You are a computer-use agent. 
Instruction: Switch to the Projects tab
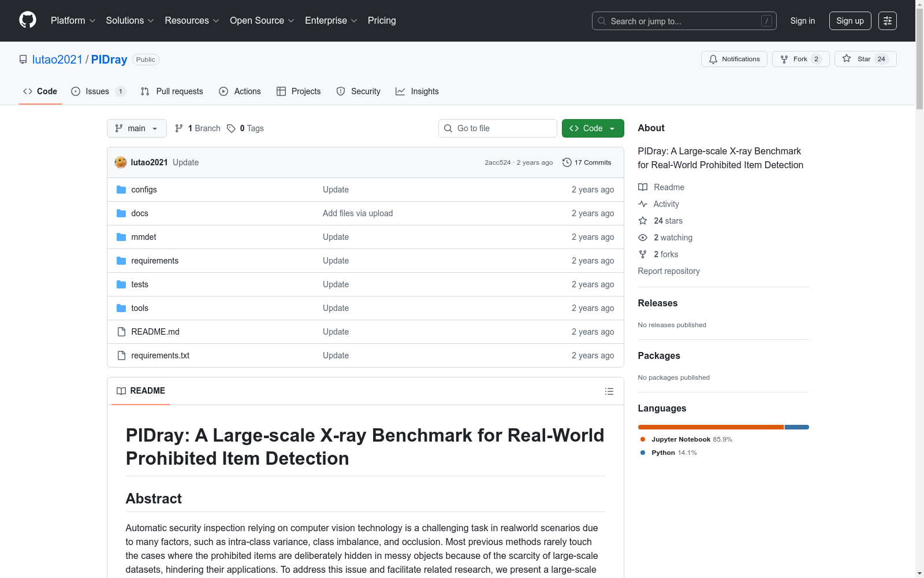299,91
